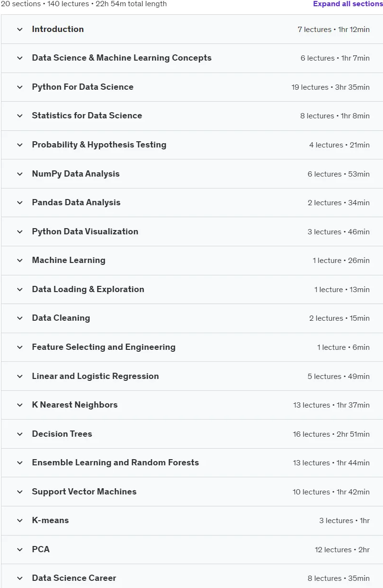Open Data Science & Machine Learning Concepts section
383x588 pixels.
pyautogui.click(x=192, y=58)
